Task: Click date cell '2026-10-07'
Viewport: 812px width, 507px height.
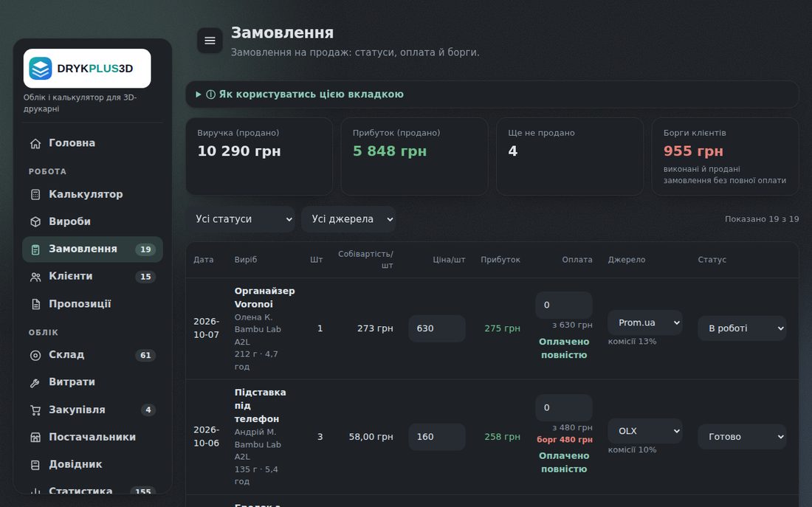Action: click(x=206, y=328)
